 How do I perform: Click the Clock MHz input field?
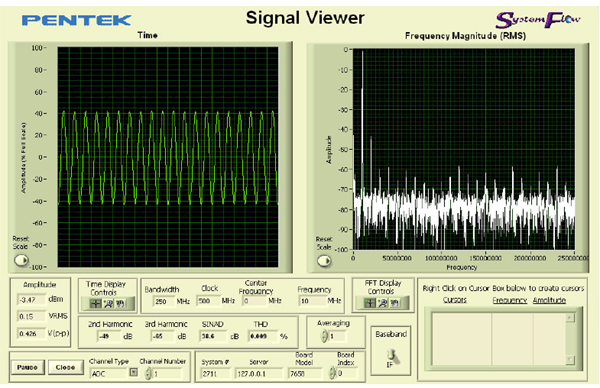click(208, 301)
